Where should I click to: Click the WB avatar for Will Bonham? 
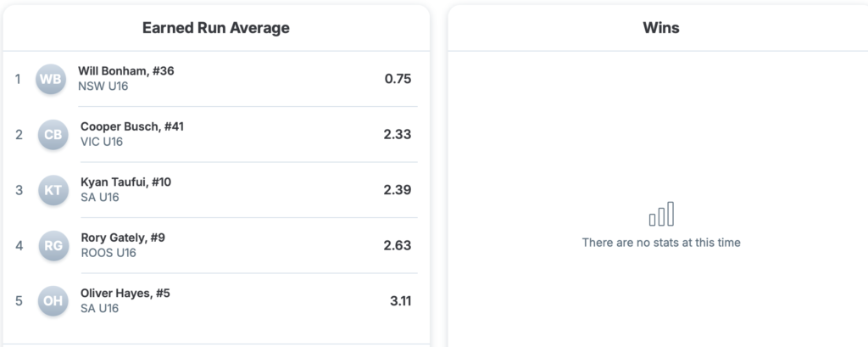click(50, 80)
